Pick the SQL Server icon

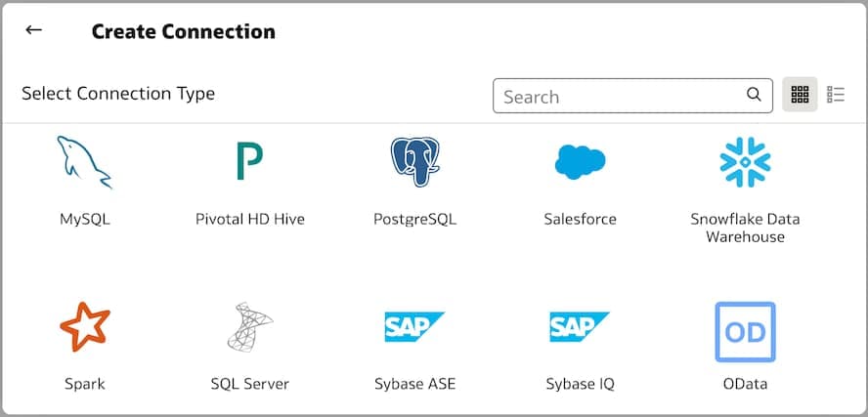pyautogui.click(x=249, y=327)
